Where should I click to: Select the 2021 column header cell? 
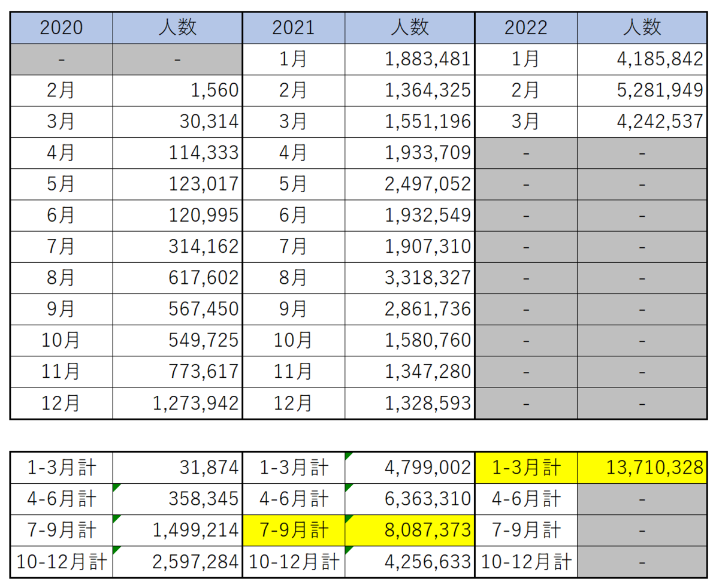292,28
